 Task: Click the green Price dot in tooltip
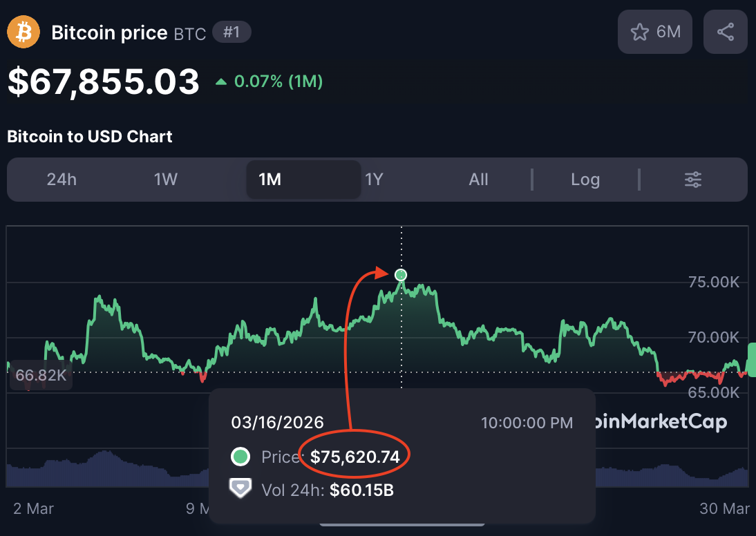click(x=240, y=457)
